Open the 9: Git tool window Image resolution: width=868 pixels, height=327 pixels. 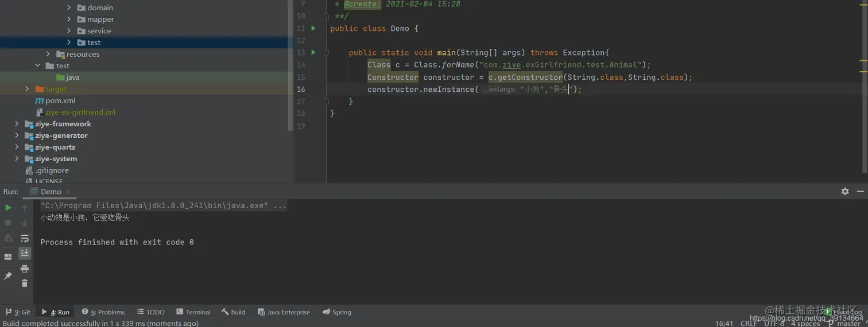pyautogui.click(x=18, y=312)
